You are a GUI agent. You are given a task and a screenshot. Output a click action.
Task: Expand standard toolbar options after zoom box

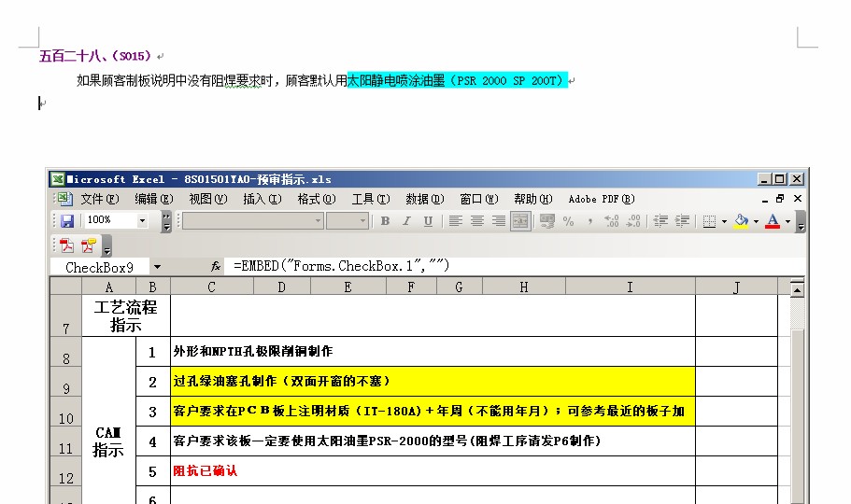166,221
